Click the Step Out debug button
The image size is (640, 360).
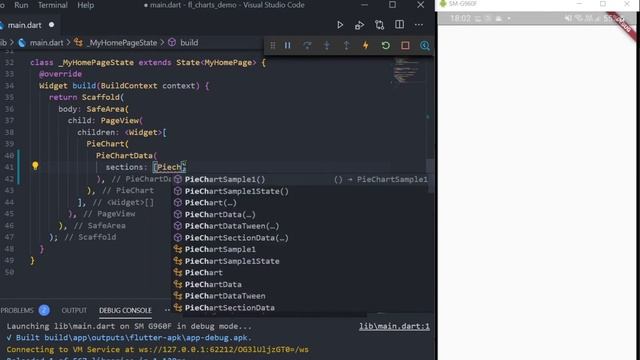(x=346, y=45)
